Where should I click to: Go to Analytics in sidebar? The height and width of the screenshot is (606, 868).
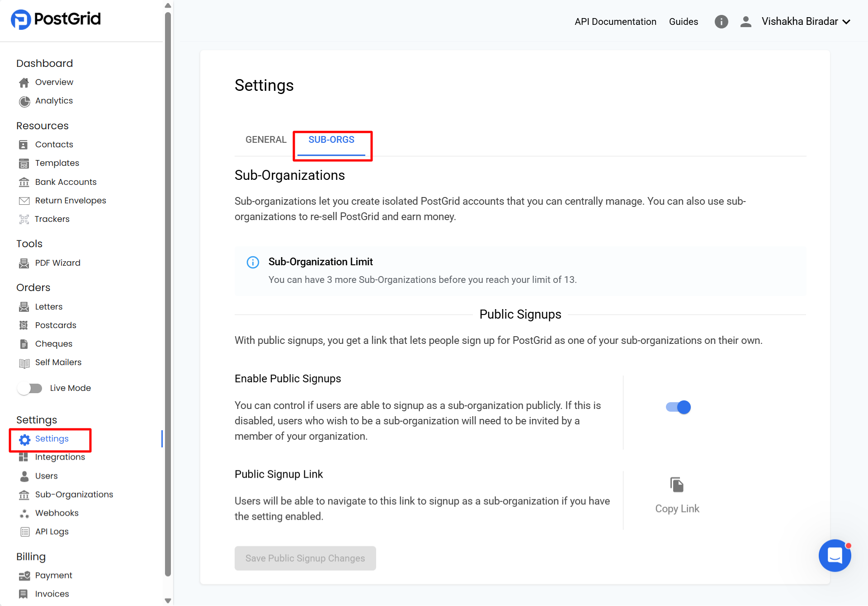click(x=54, y=101)
